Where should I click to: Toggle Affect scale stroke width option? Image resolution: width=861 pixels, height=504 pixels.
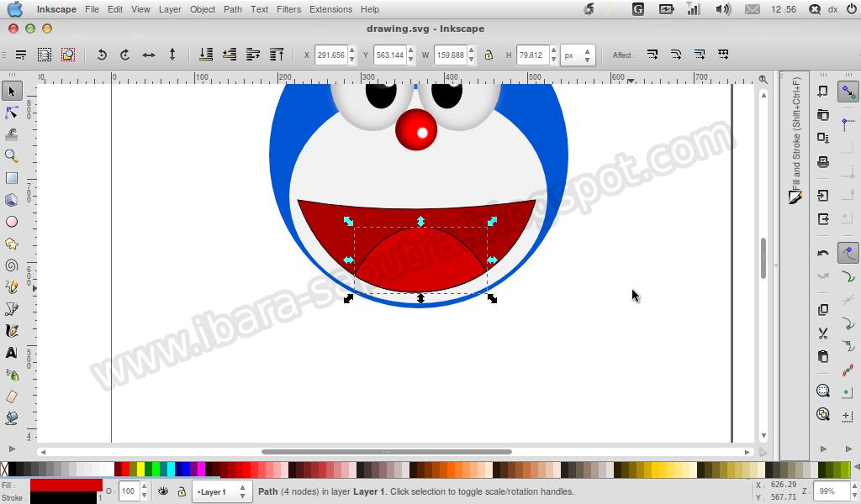click(652, 55)
